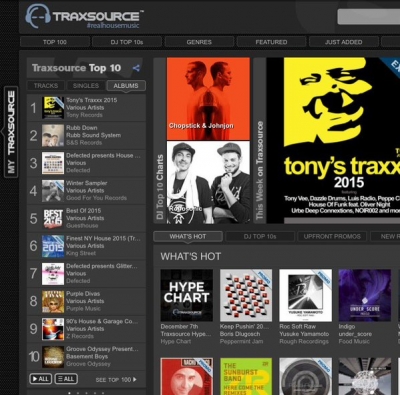Screen dimensions: 400x395
Task: Follow the SEE TOP 100 link
Action: [116, 379]
